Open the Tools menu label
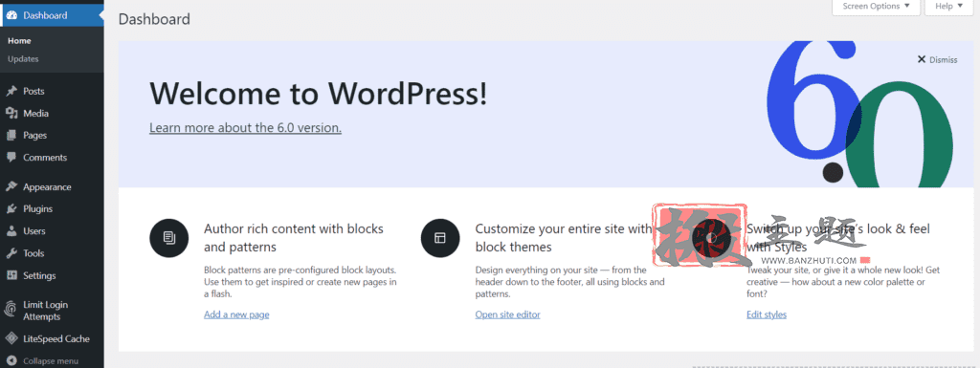Image resolution: width=980 pixels, height=368 pixels. tap(33, 253)
